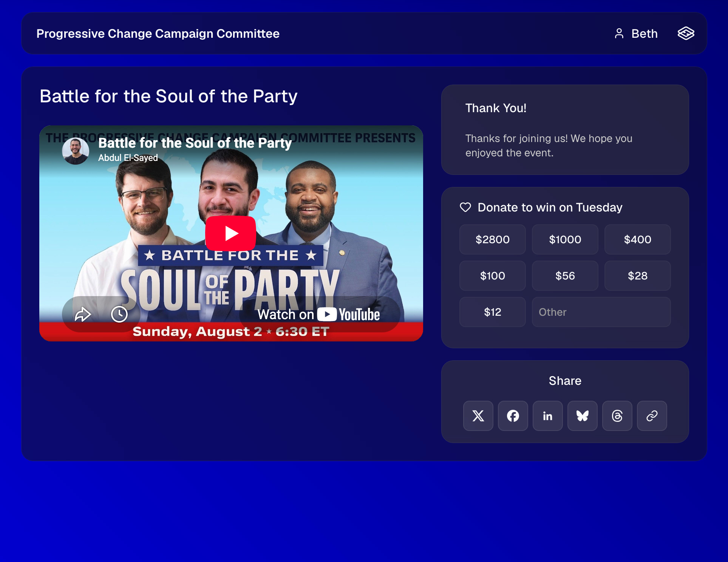Focus the Other donation amount field
This screenshot has height=562, width=728.
click(x=601, y=312)
